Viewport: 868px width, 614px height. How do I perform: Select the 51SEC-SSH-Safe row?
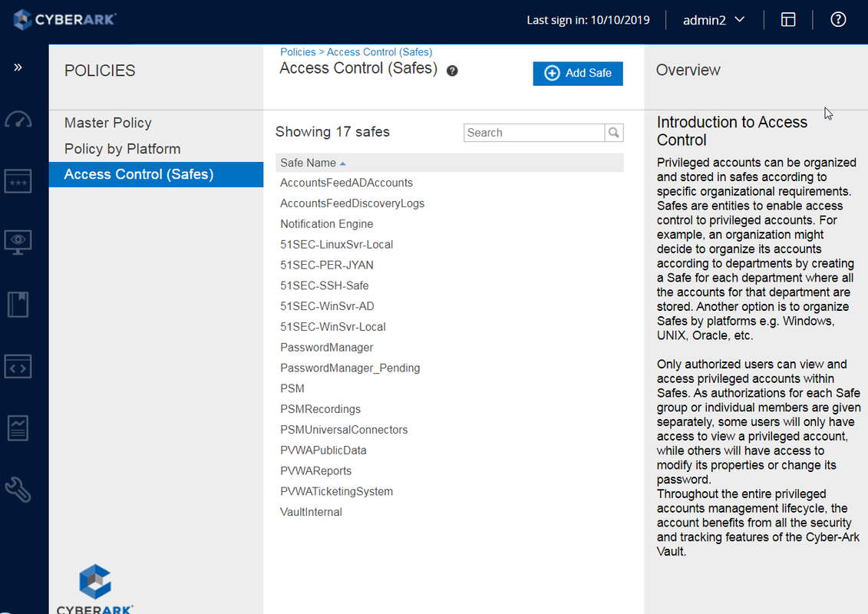(x=325, y=286)
